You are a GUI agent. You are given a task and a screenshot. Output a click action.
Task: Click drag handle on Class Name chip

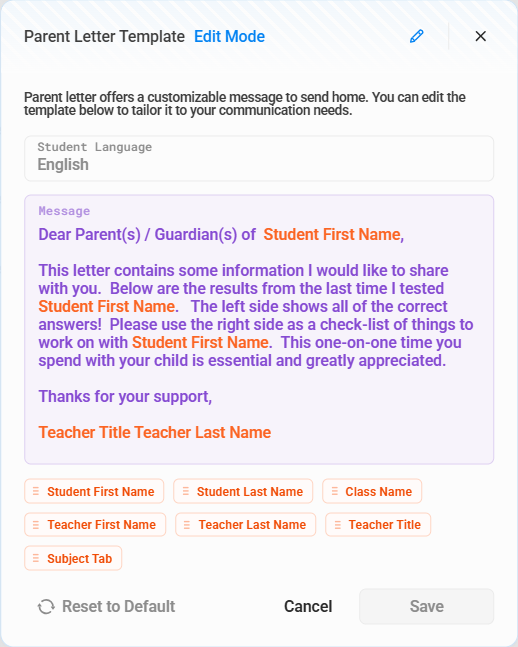click(335, 491)
